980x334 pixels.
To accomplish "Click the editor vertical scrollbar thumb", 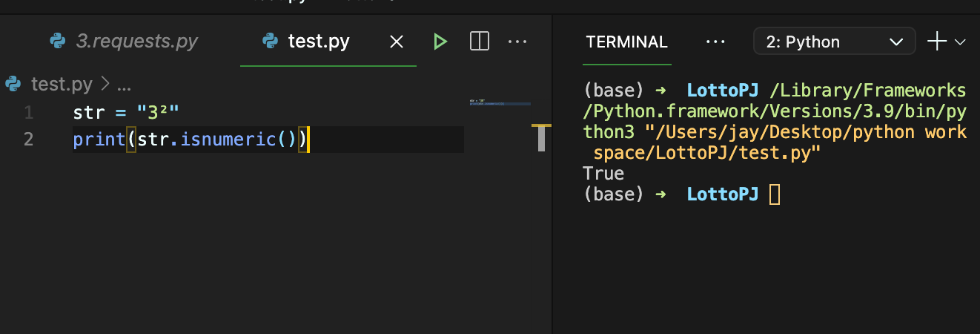I will click(x=541, y=140).
